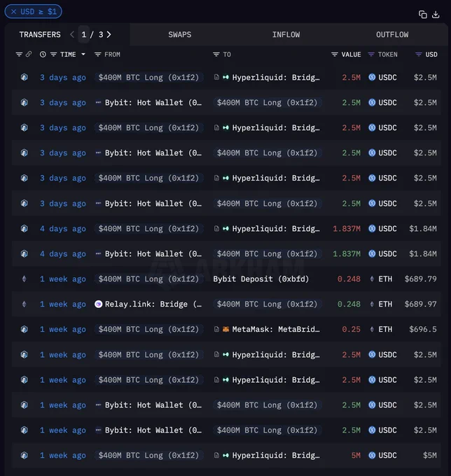Open the FROM column filter
Viewport: 451px width, 476px height.
coord(97,55)
